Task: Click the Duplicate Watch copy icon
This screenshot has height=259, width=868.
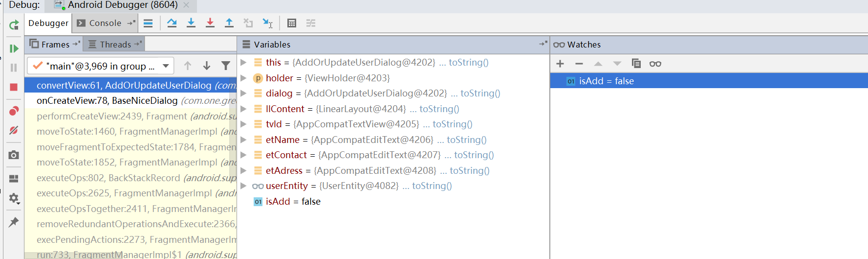Action: point(636,64)
